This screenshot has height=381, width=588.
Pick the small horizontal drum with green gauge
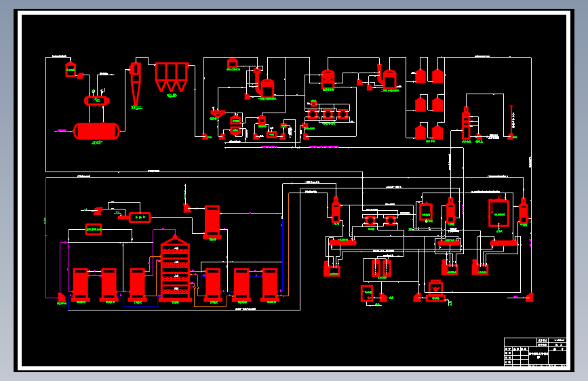click(x=97, y=100)
